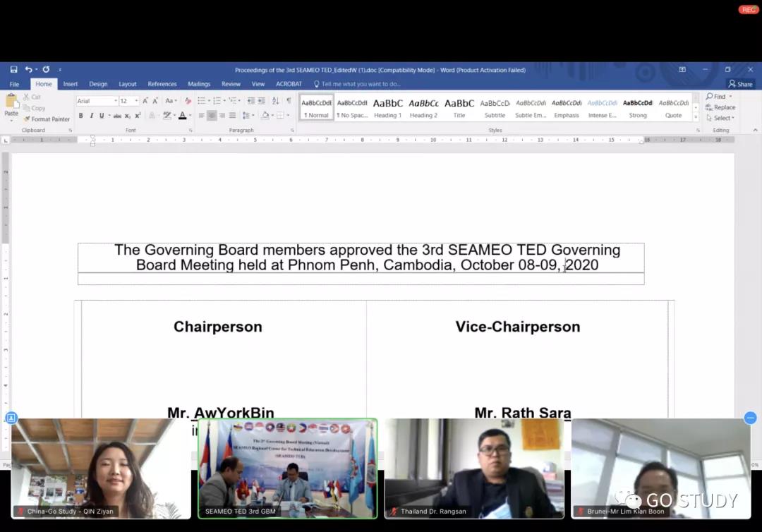Image resolution: width=762 pixels, height=532 pixels.
Task: Collapse the ribbon with the arrow
Action: point(755,131)
